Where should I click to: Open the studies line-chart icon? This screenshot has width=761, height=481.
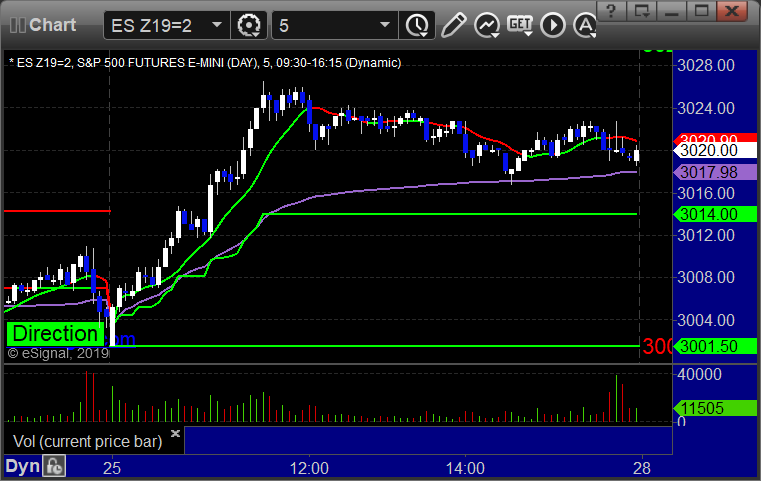click(x=487, y=25)
